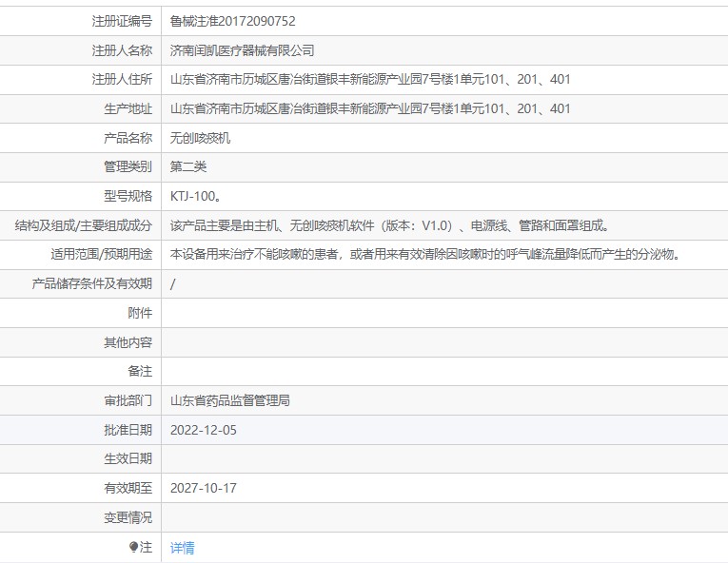This screenshot has width=728, height=563.
Task: Click the 注册人住所 label
Action: 122,79
